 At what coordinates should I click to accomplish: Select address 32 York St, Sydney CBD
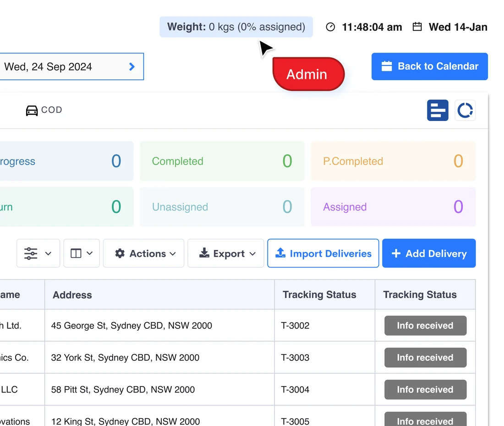pos(125,358)
